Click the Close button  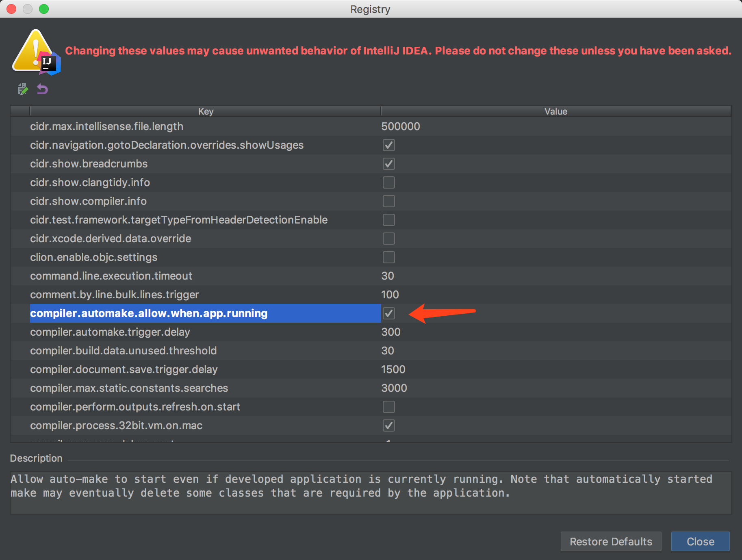pyautogui.click(x=700, y=541)
